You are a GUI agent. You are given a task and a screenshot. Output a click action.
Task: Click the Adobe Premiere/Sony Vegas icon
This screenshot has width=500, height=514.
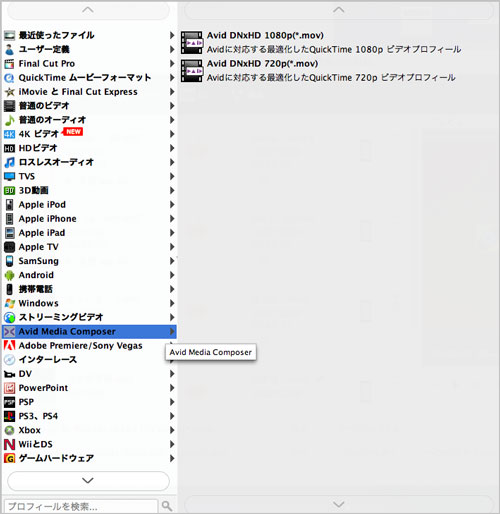coord(9,346)
